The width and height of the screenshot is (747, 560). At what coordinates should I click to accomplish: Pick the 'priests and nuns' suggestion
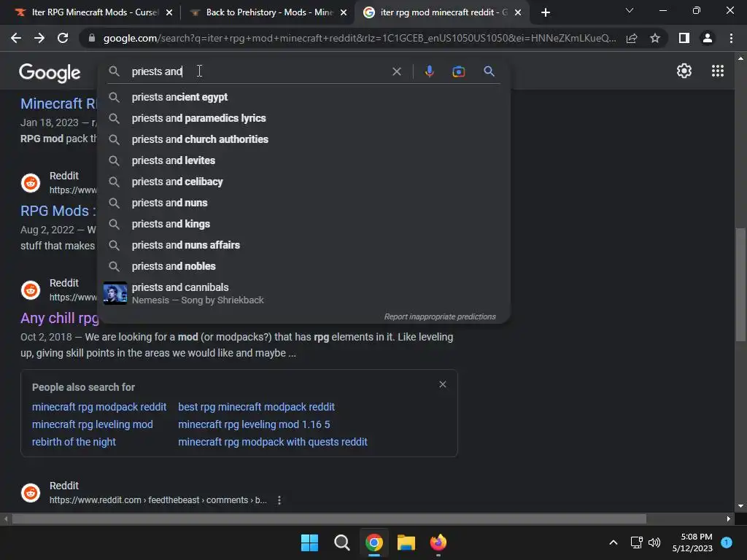(x=303, y=203)
